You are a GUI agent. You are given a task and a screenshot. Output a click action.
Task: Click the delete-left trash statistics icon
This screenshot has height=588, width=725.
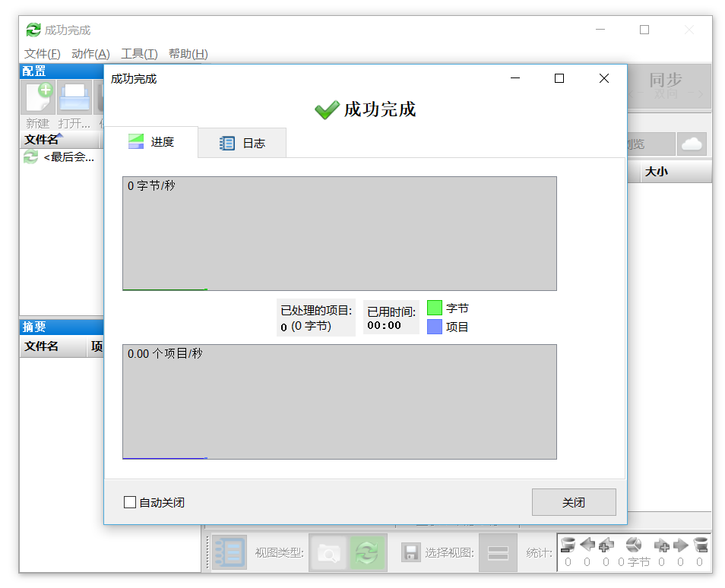(568, 545)
